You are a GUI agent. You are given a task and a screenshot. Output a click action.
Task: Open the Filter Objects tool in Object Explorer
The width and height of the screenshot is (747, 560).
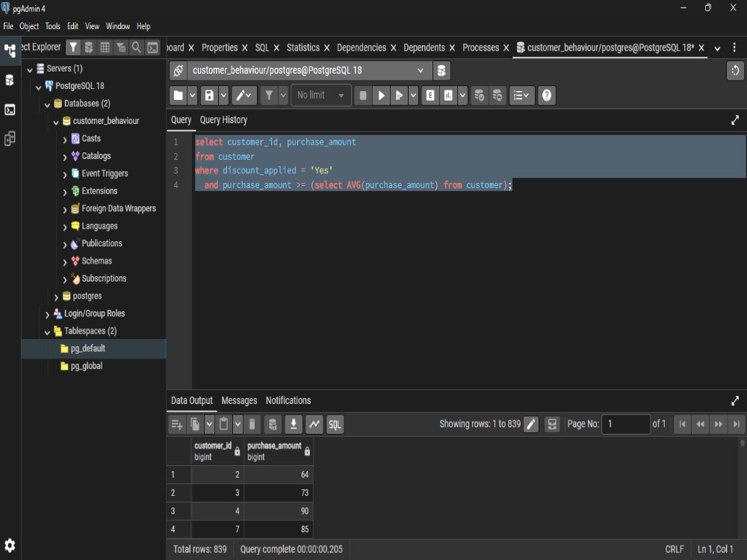73,47
